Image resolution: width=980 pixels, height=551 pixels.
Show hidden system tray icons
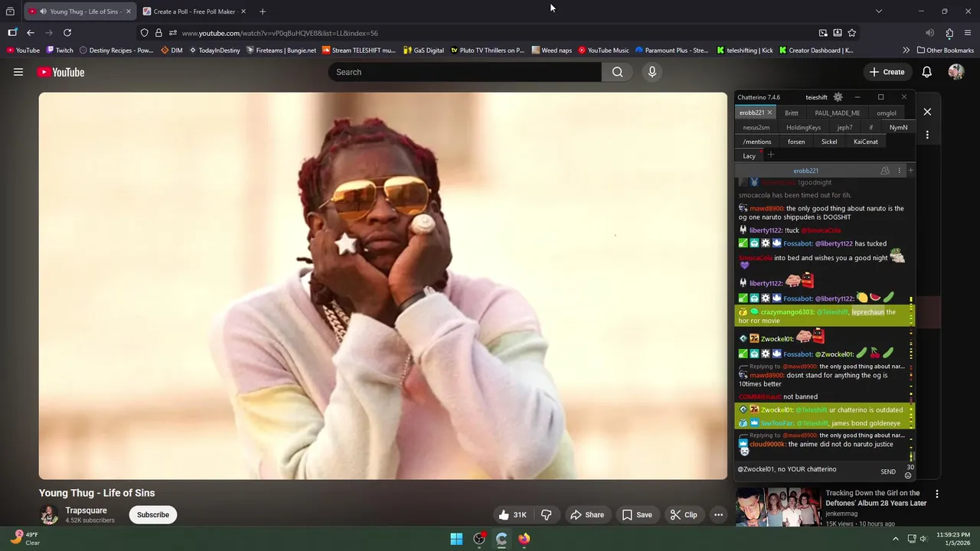click(x=895, y=539)
